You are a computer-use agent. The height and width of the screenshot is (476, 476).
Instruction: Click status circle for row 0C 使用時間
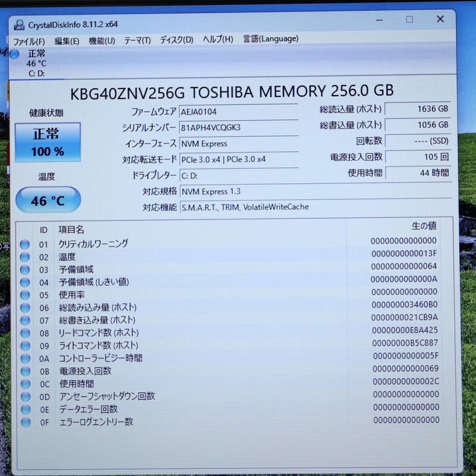(x=25, y=384)
